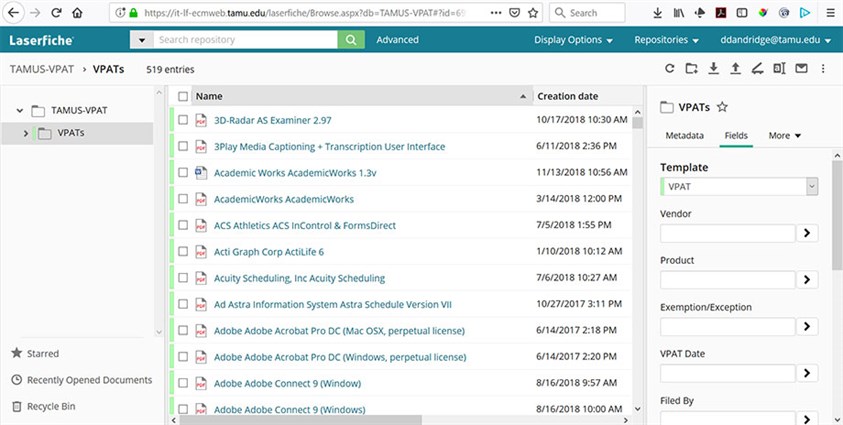Open the Repositories menu
This screenshot has height=425, width=843.
point(666,40)
